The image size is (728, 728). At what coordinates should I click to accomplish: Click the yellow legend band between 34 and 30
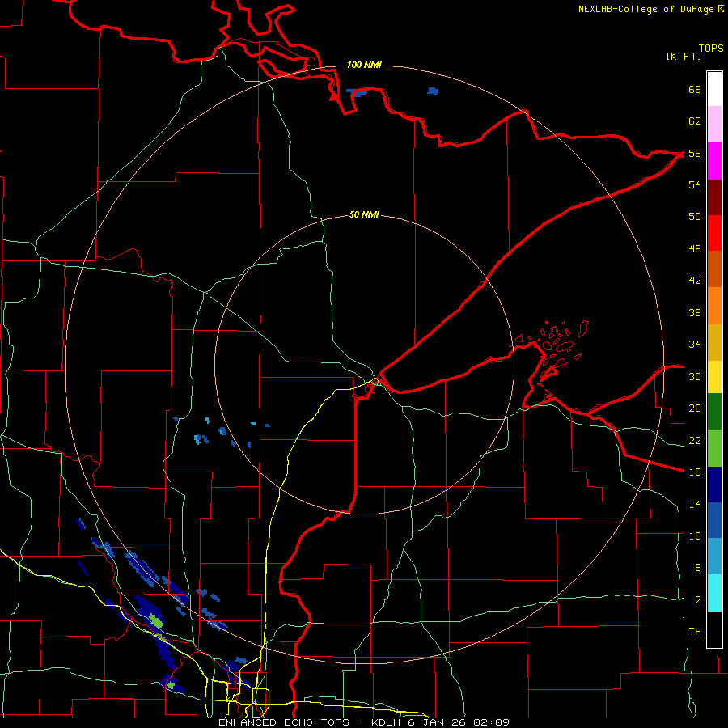714,376
